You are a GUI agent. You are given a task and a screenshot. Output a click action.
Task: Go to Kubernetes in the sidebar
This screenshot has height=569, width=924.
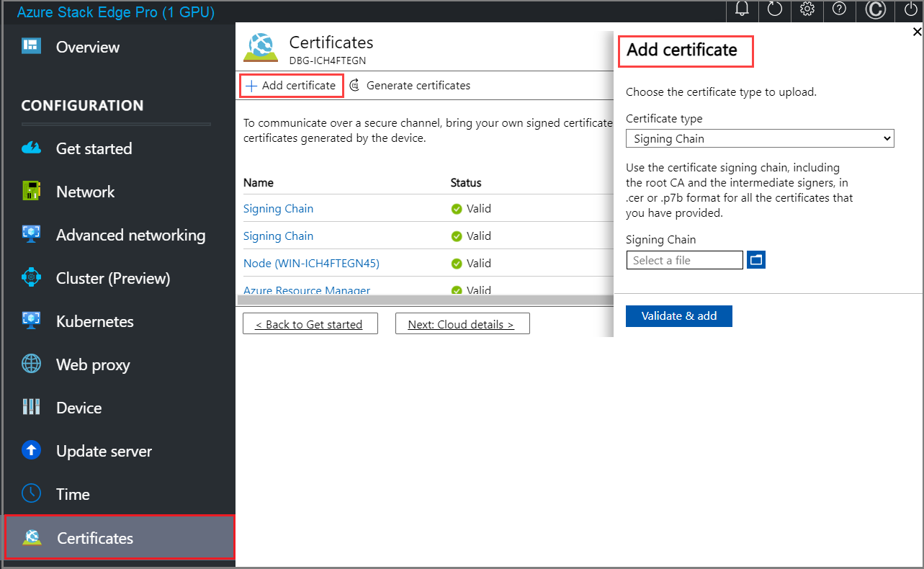94,321
